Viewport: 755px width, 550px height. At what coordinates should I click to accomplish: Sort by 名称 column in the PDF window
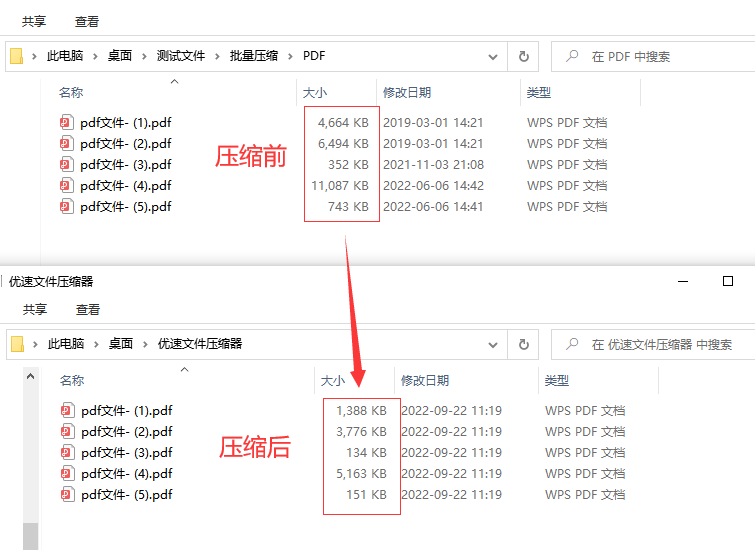[x=71, y=92]
